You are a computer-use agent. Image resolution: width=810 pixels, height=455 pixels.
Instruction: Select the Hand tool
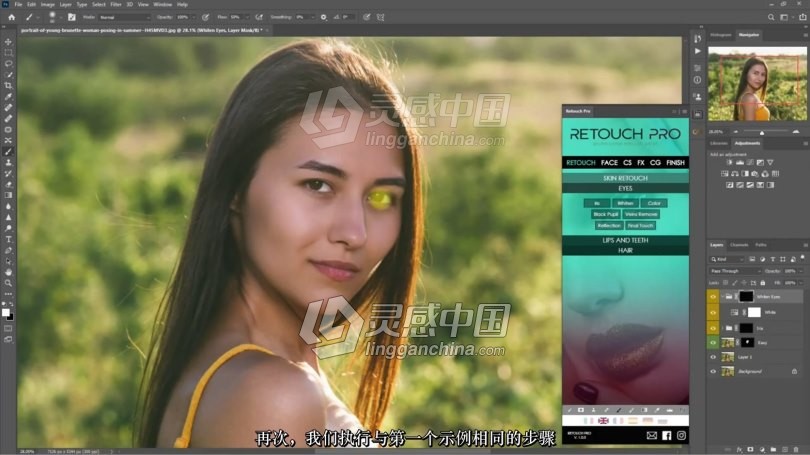click(8, 272)
